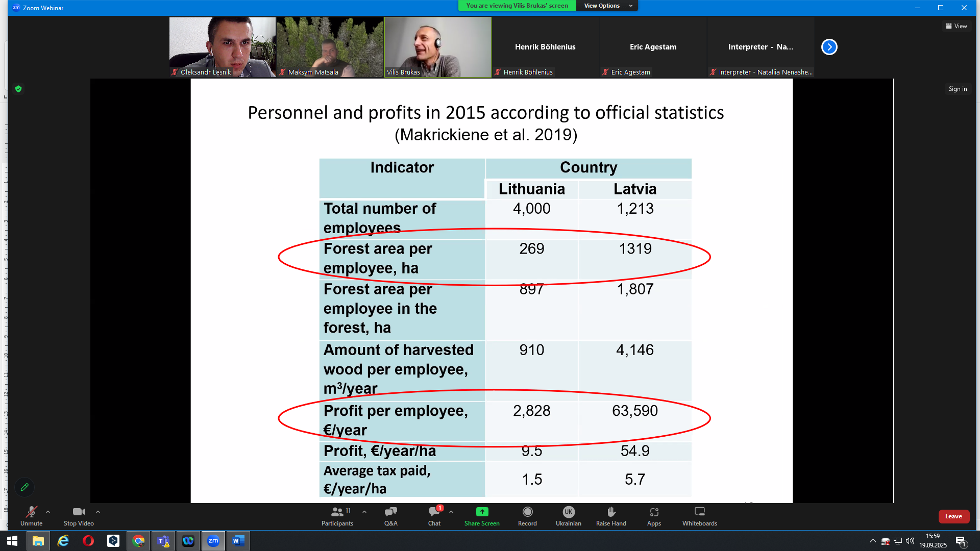The width and height of the screenshot is (980, 551).
Task: Open notification center in taskbar
Action: click(961, 541)
